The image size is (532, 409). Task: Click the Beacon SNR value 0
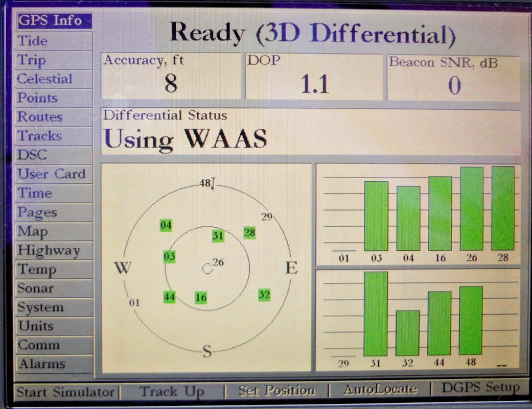[454, 85]
